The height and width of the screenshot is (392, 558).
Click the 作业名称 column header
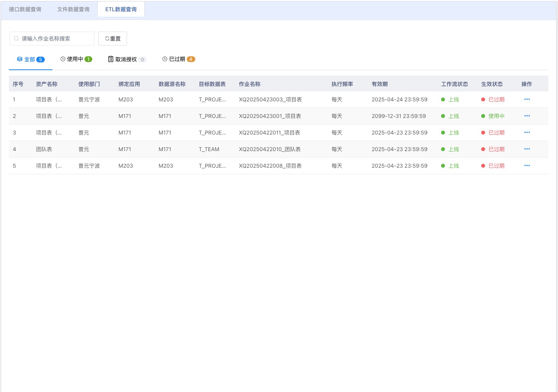click(250, 84)
